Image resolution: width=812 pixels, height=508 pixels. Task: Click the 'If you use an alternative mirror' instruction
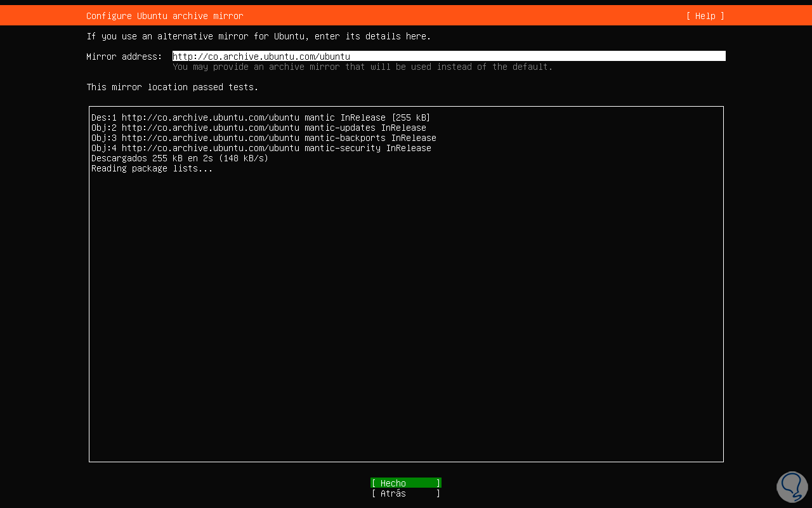(259, 36)
